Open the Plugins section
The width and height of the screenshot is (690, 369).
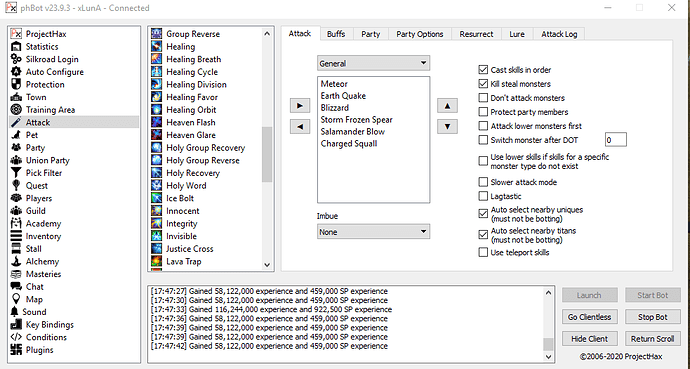click(x=39, y=350)
